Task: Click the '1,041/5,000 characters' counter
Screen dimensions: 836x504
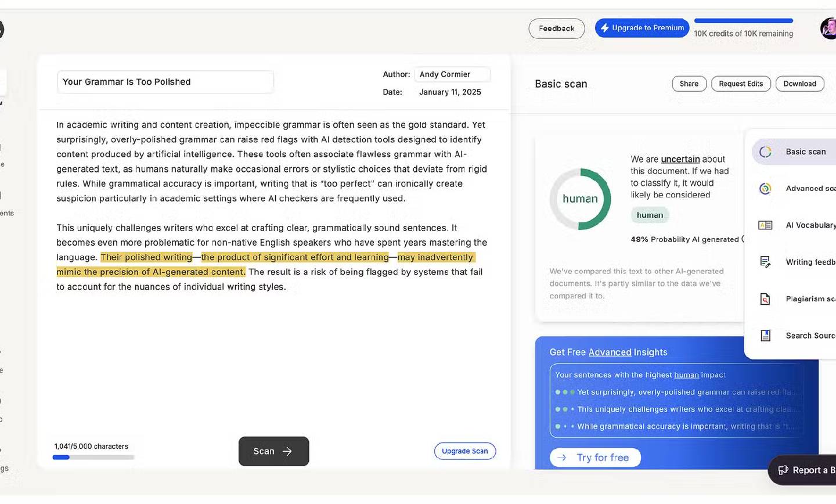Action: [91, 447]
